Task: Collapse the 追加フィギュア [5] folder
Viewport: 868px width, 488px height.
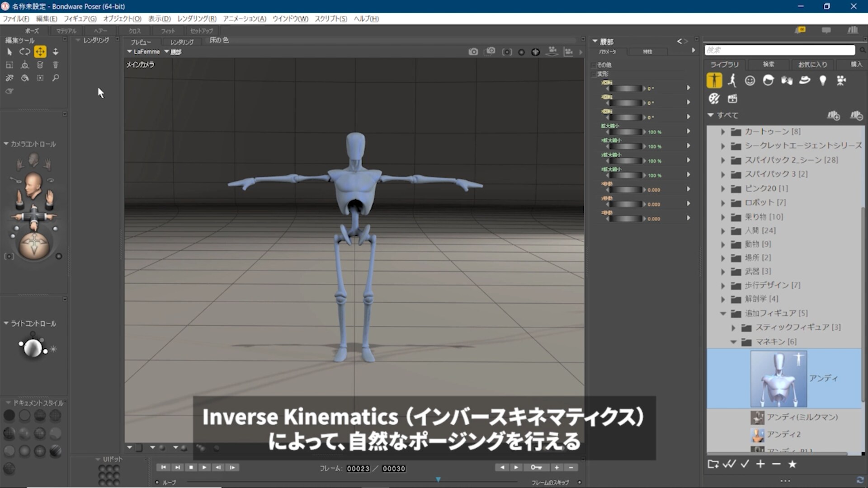Action: [x=722, y=314]
